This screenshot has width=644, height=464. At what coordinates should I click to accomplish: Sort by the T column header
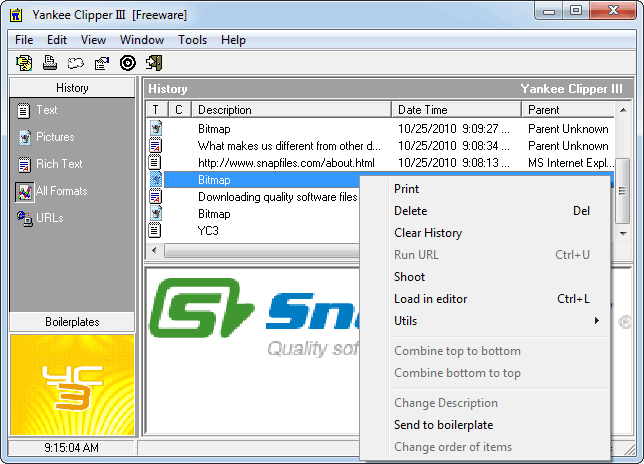click(156, 110)
